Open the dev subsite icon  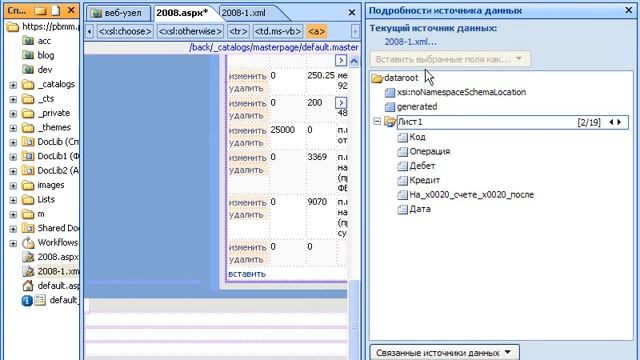(28, 69)
